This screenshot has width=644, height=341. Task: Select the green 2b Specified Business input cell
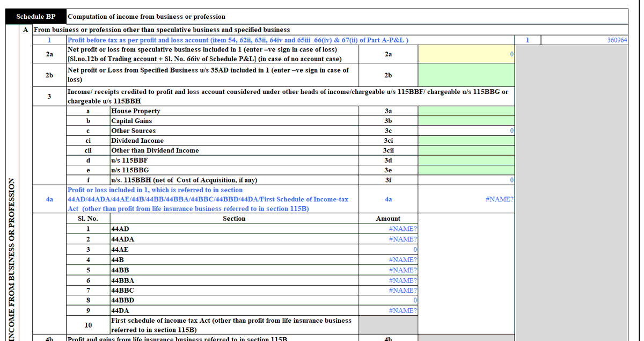[466, 75]
